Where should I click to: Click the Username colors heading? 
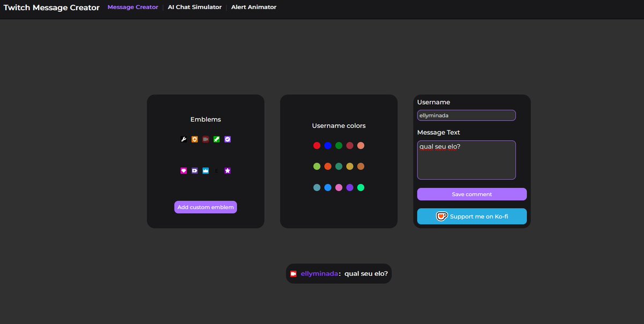click(339, 126)
